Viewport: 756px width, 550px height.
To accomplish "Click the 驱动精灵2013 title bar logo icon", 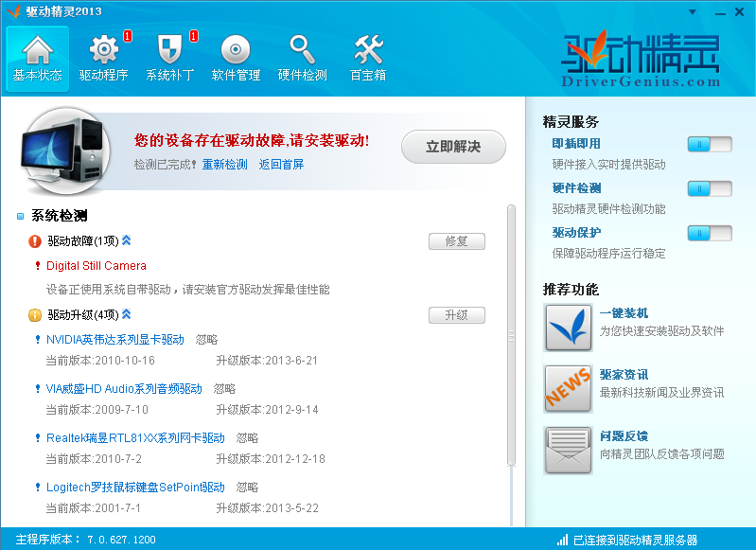I will pos(13,10).
